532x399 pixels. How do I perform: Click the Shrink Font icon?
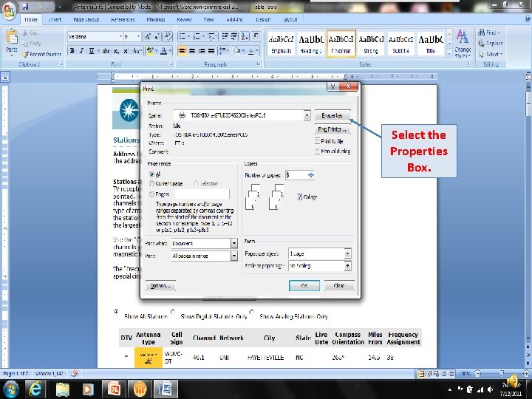tap(157, 36)
